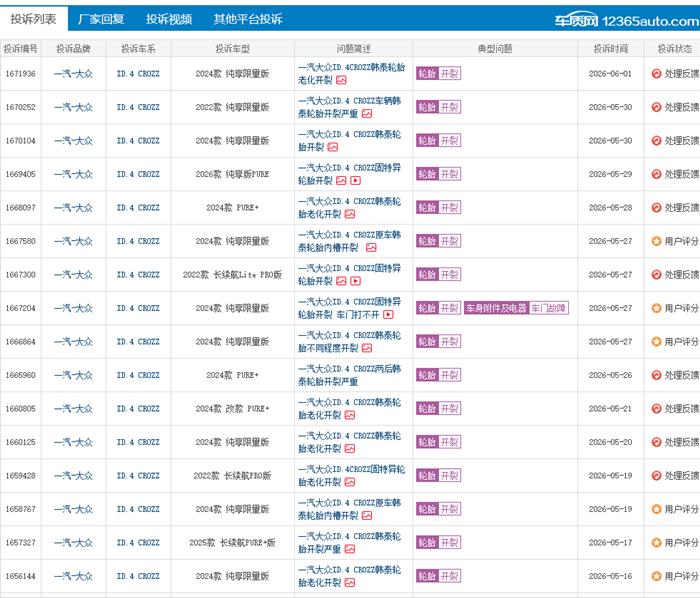The width and height of the screenshot is (700, 598).
Task: Open the 投诉视频 tab
Action: (169, 19)
